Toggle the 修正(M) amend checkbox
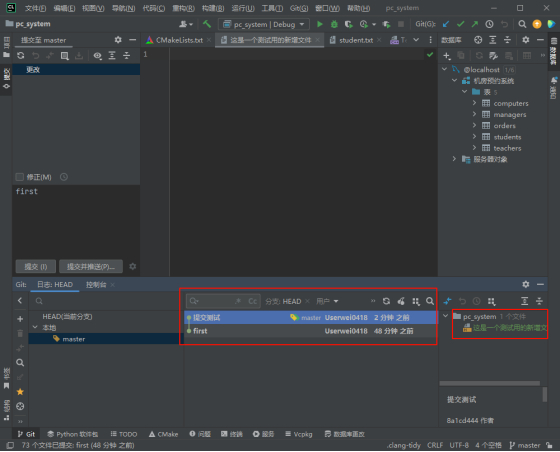 click(20, 177)
